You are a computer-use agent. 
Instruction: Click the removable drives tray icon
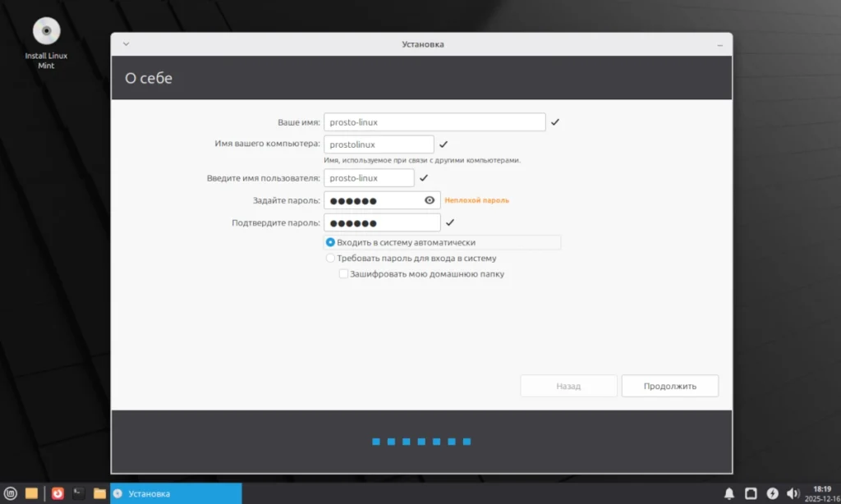pyautogui.click(x=751, y=493)
